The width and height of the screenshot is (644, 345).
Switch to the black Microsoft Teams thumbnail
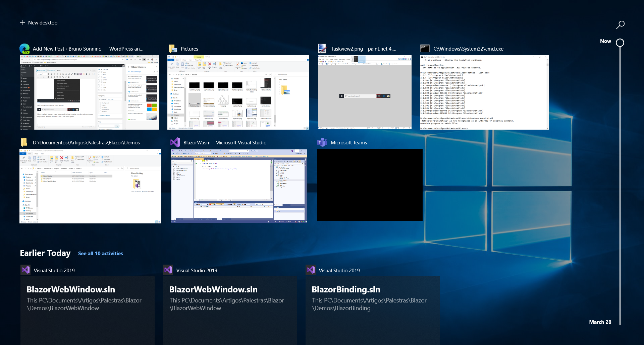[370, 185]
